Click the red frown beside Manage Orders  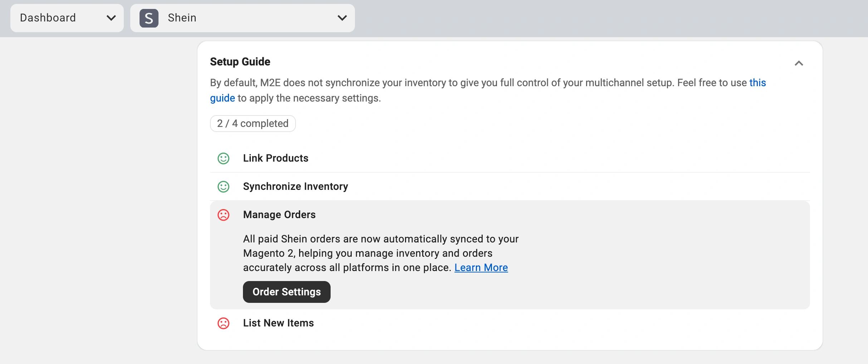[223, 215]
